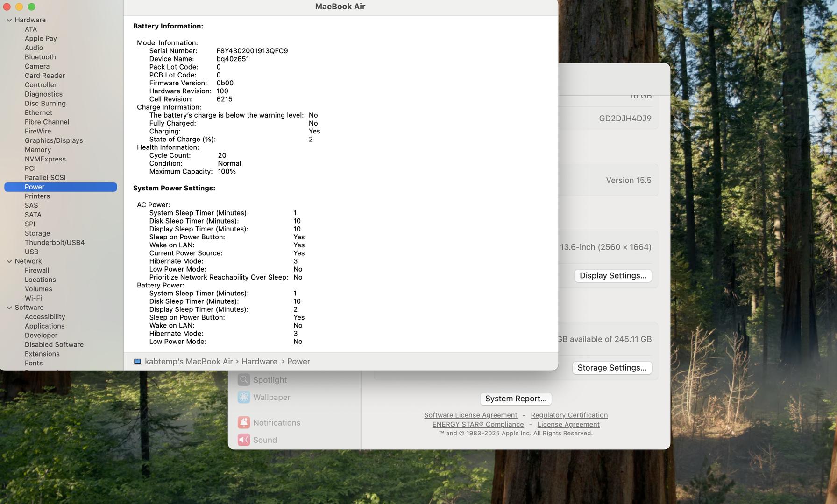This screenshot has height=504, width=837.
Task: Click System Report button
Action: coord(516,399)
